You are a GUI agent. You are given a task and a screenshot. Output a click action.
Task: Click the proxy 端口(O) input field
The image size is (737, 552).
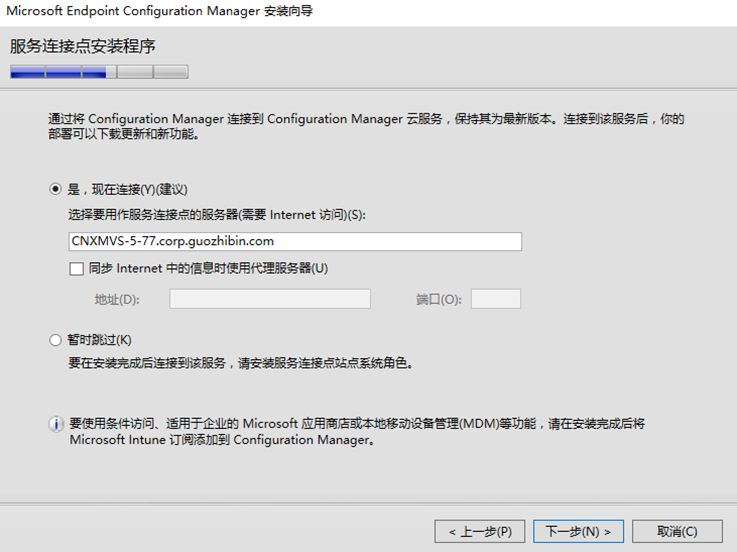[x=495, y=299]
